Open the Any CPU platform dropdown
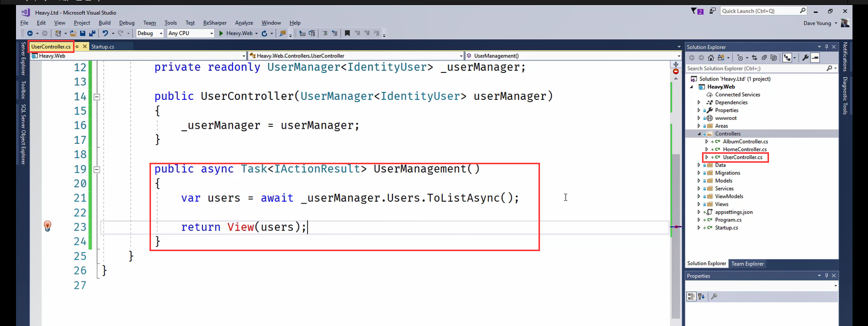 click(x=190, y=33)
